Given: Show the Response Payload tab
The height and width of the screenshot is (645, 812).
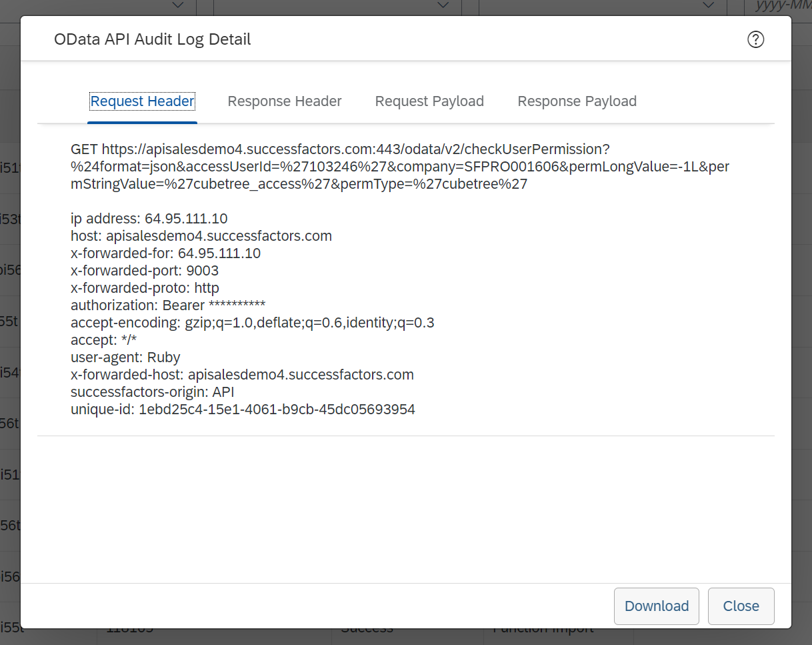Looking at the screenshot, I should pos(577,101).
